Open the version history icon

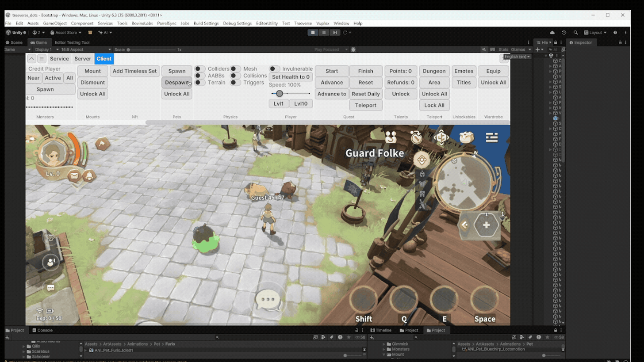(564, 32)
